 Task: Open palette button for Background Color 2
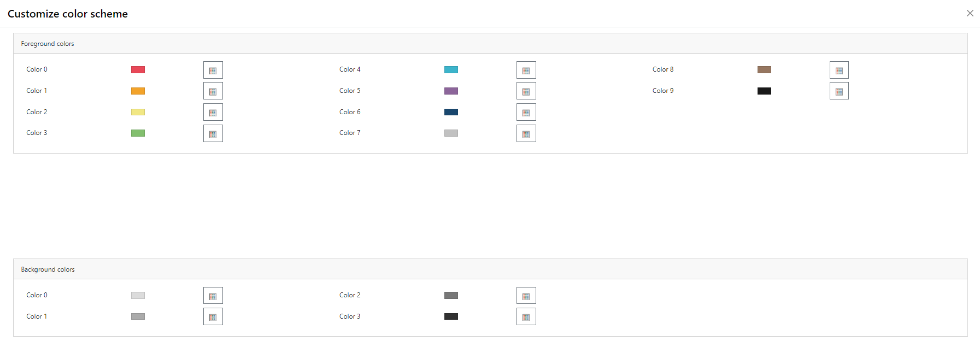526,296
